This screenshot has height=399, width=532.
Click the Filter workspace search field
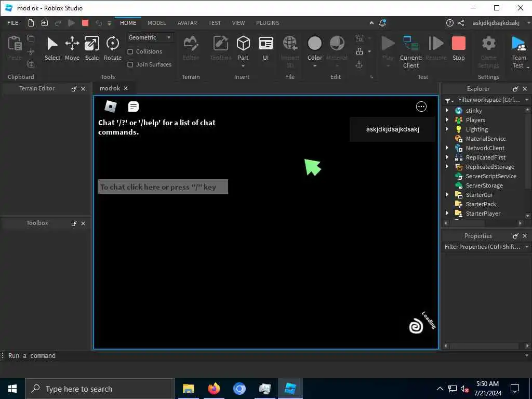point(488,100)
